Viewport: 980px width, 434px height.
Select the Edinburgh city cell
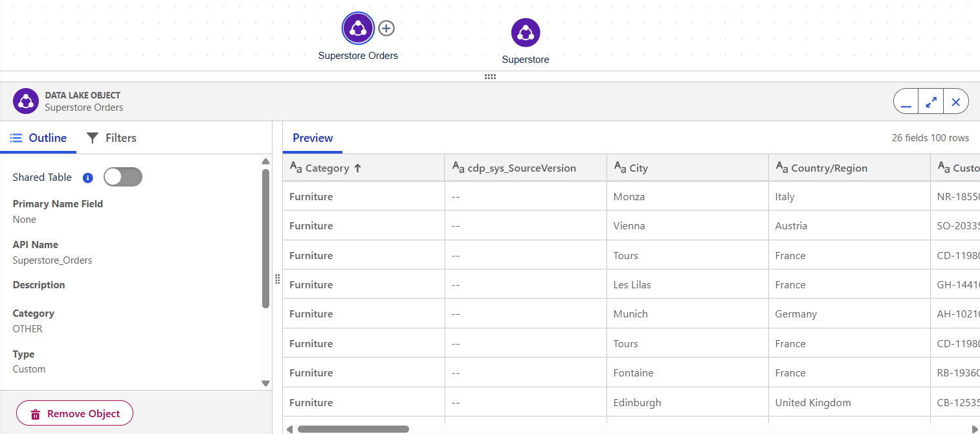pos(687,402)
